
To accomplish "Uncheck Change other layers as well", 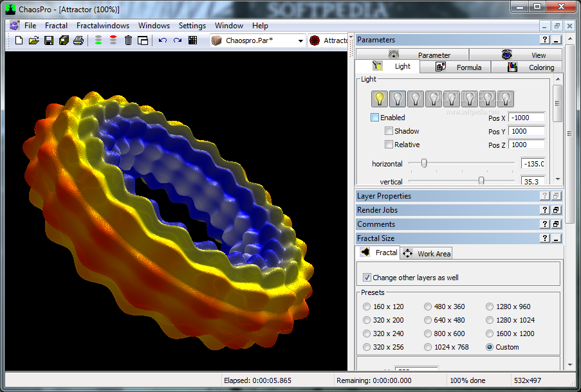I will pos(367,277).
